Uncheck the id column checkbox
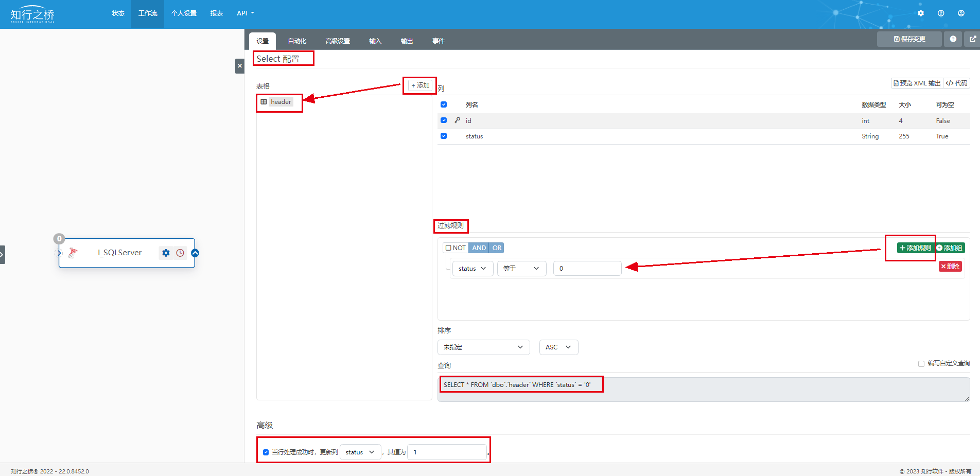980x476 pixels. (x=444, y=120)
